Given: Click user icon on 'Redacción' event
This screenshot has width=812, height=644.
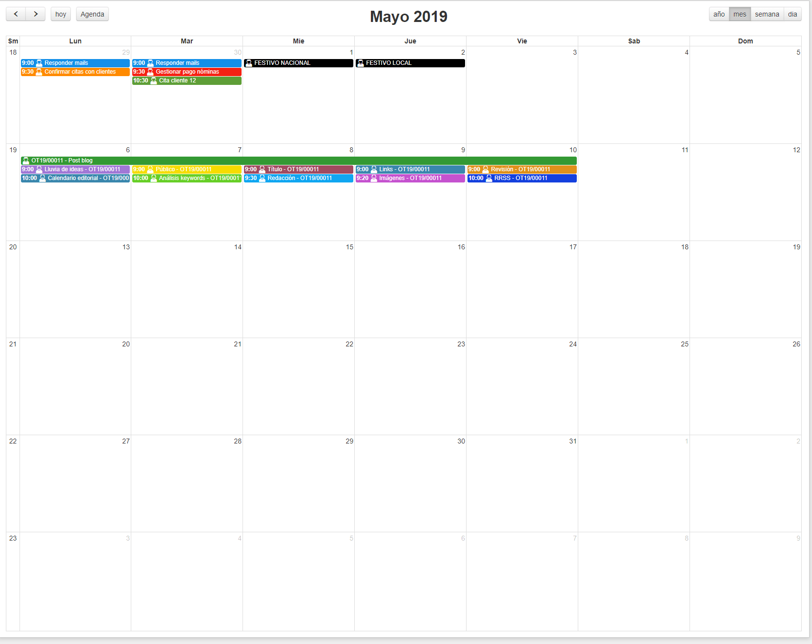Looking at the screenshot, I should coord(262,178).
